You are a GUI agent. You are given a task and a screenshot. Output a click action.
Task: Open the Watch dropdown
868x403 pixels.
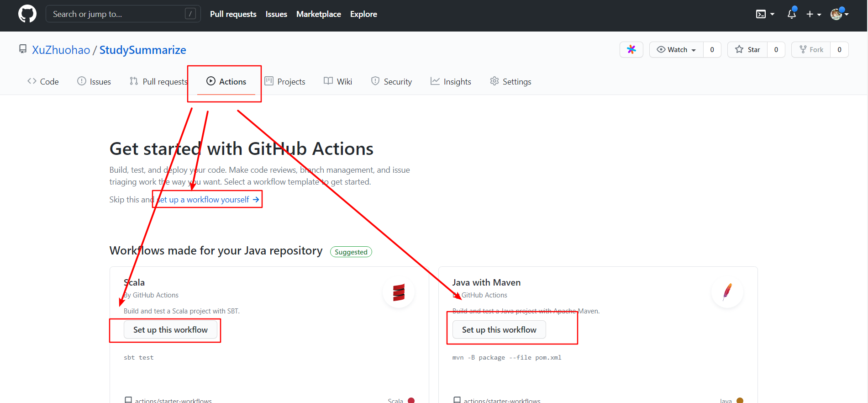(676, 49)
